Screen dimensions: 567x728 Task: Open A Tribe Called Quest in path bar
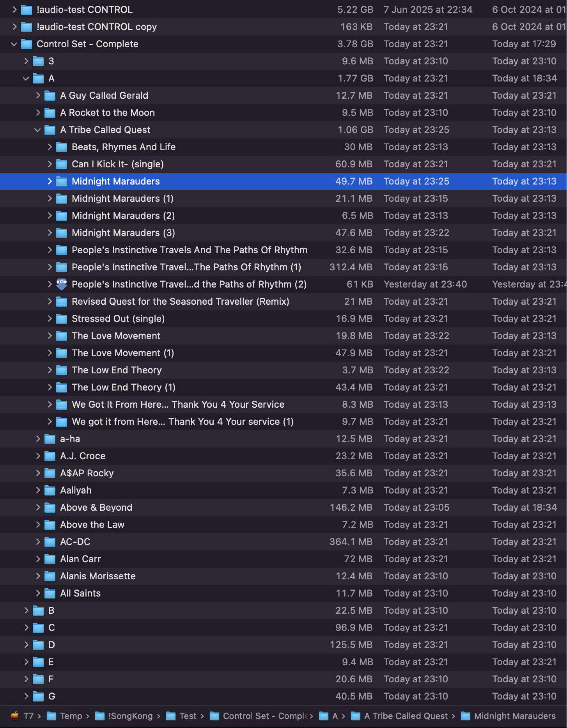pos(399,716)
